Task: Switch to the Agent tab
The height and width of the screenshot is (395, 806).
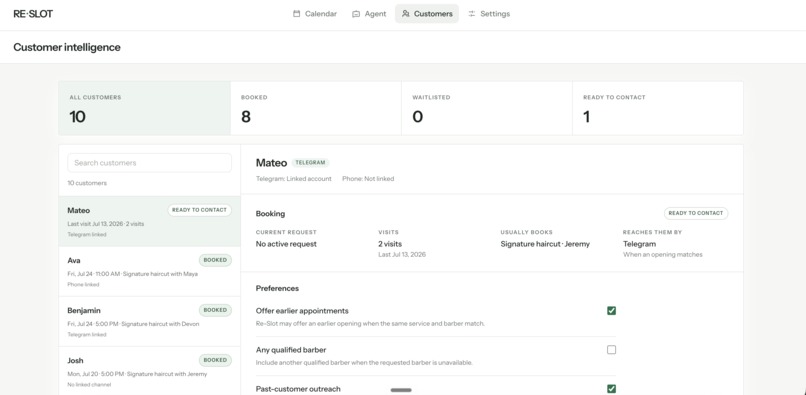Action: click(x=369, y=14)
